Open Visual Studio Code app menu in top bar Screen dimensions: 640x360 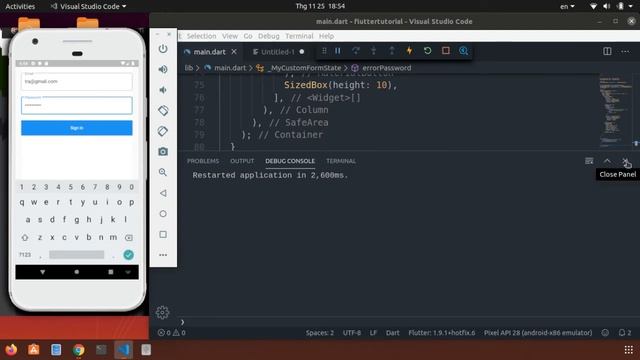click(x=89, y=6)
